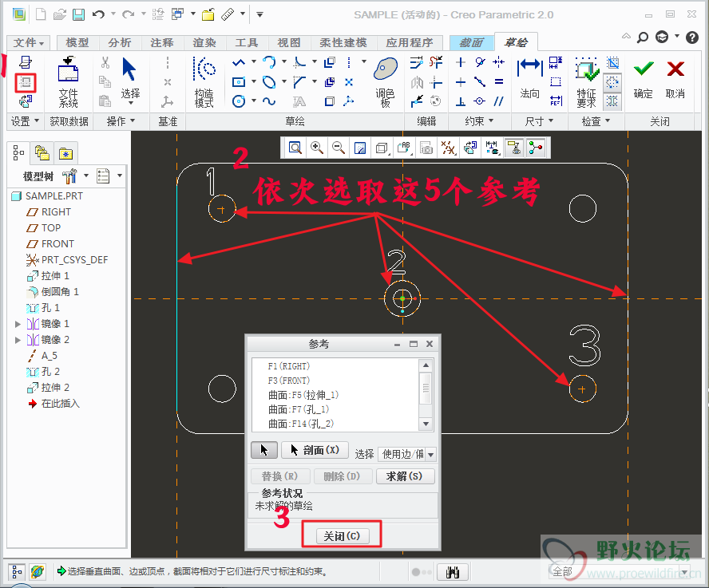Click the Offset edge tool
Screen dimensions: 709x588
[330, 62]
